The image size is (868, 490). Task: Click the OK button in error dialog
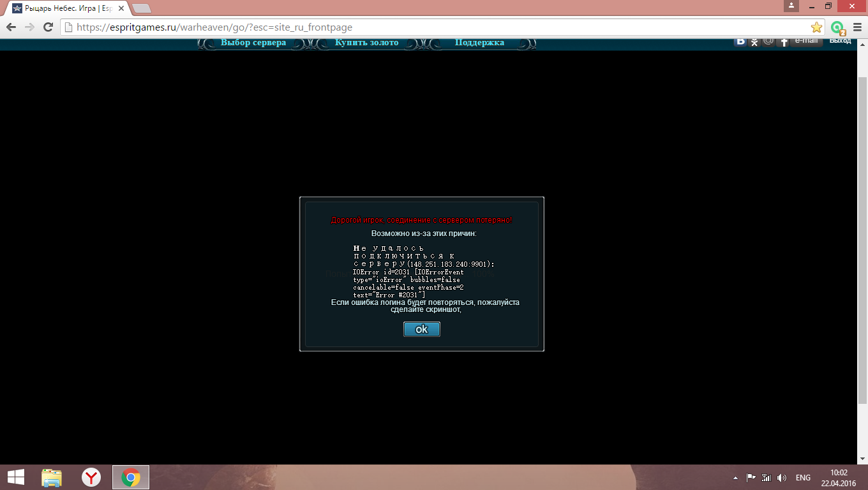click(421, 329)
